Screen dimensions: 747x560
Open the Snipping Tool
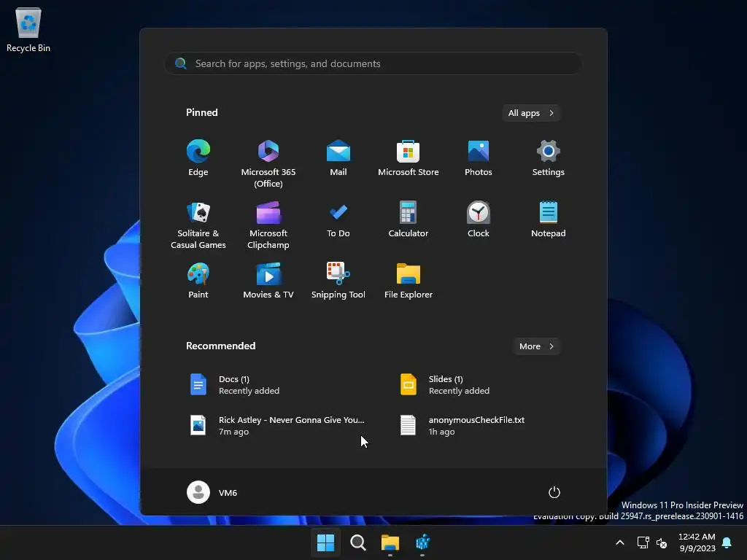pyautogui.click(x=338, y=281)
